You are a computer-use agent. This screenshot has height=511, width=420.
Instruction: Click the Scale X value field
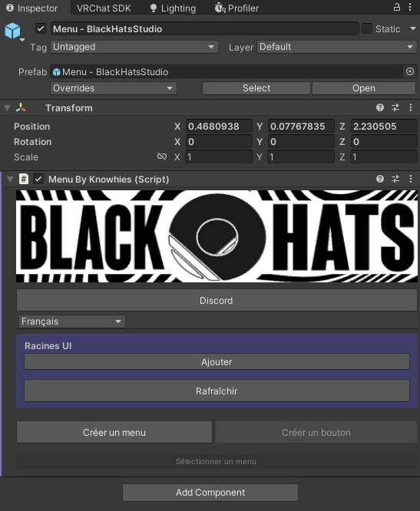(219, 157)
